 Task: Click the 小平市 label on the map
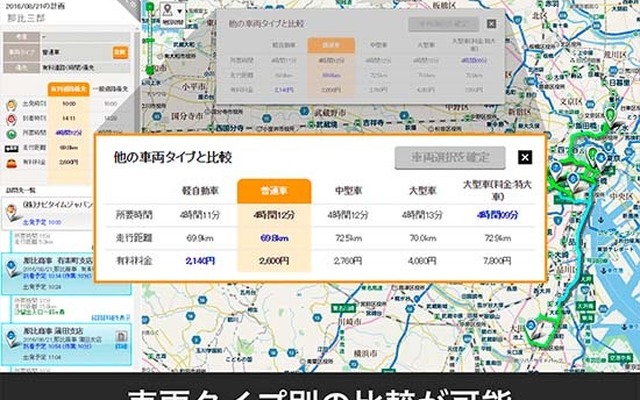194,87
